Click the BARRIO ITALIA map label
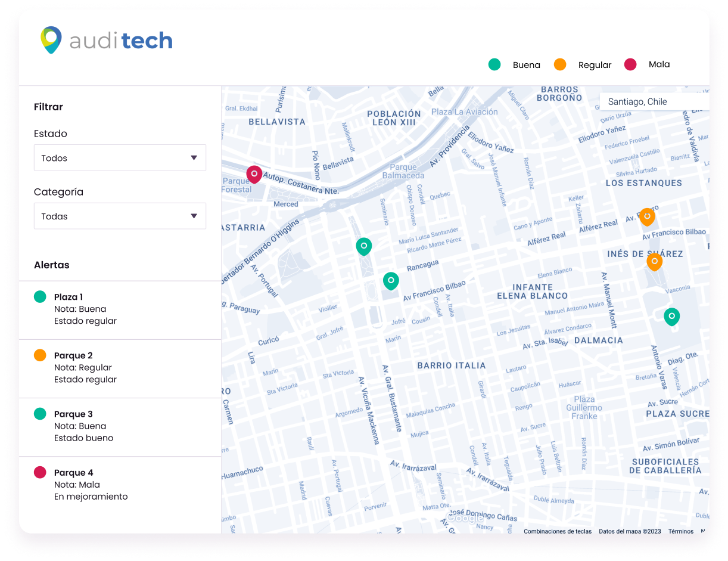The height and width of the screenshot is (561, 728). 452,365
